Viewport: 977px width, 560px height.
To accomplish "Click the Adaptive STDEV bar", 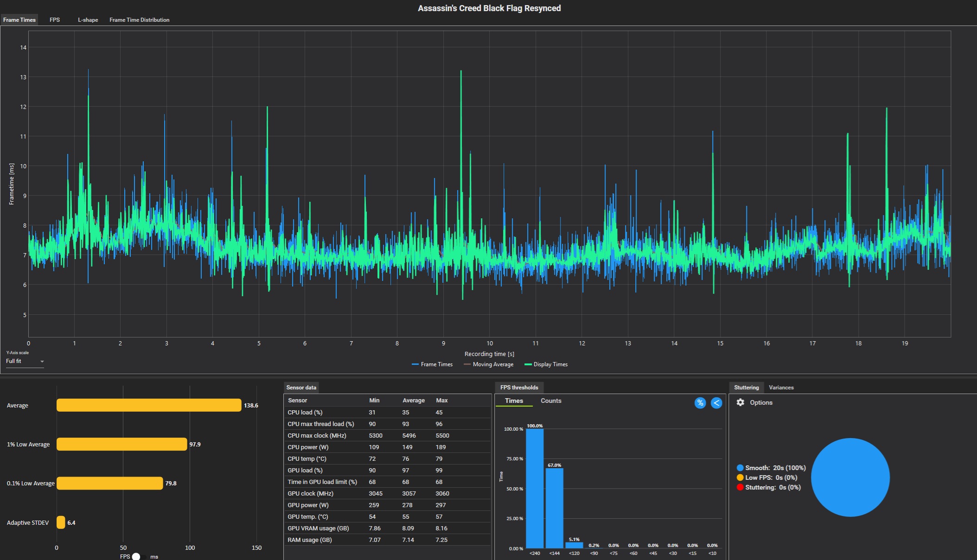I will coord(61,522).
